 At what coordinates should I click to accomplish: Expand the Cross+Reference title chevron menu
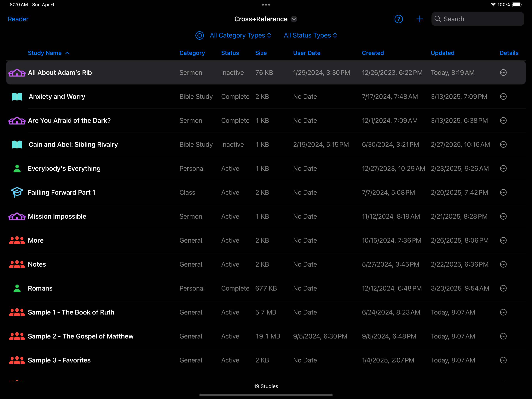point(294,19)
